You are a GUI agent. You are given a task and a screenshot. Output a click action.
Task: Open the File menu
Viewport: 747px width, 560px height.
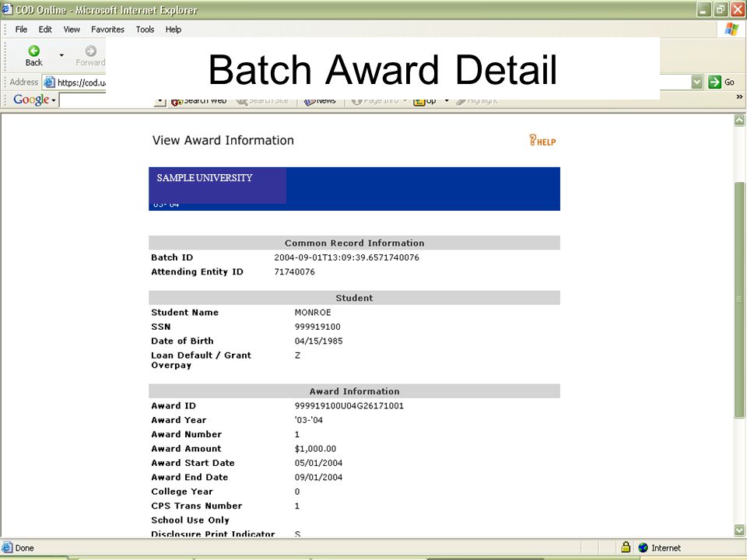coord(21,30)
